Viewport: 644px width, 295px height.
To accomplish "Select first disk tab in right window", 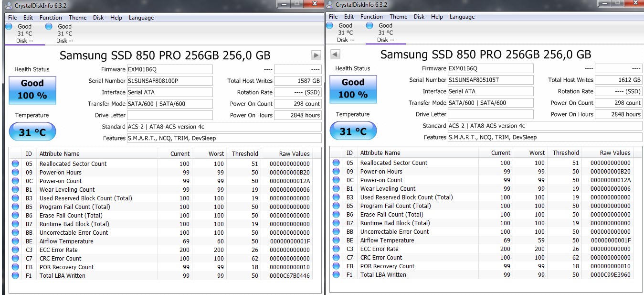I will tap(345, 33).
